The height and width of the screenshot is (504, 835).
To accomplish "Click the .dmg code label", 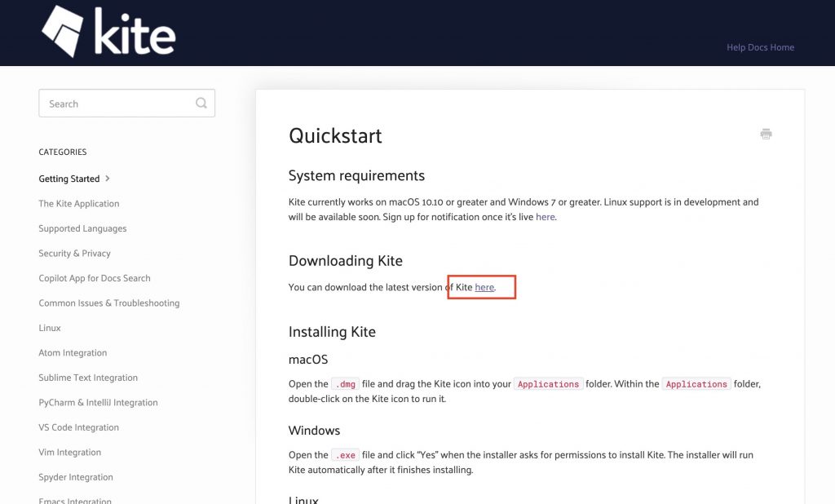I will [345, 384].
